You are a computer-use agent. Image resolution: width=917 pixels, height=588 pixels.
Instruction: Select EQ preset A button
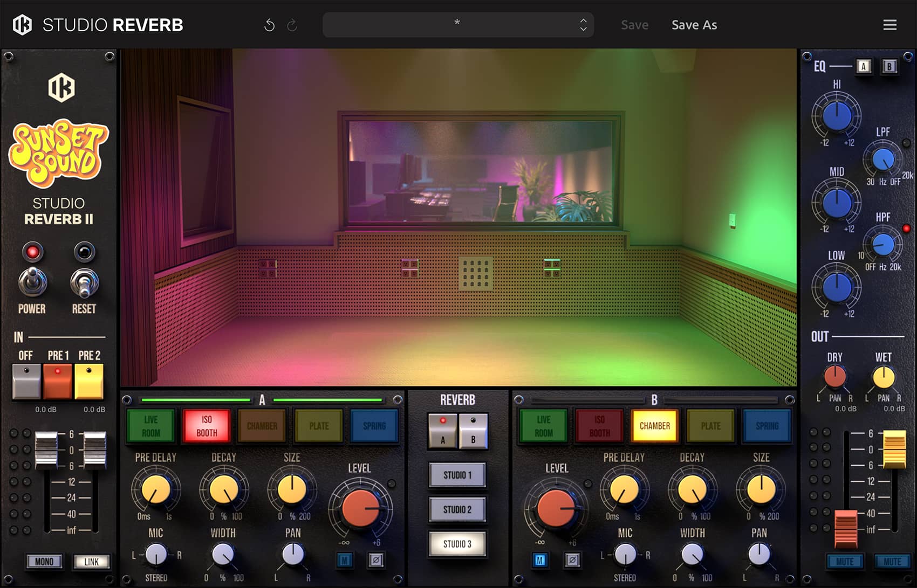coord(864,66)
